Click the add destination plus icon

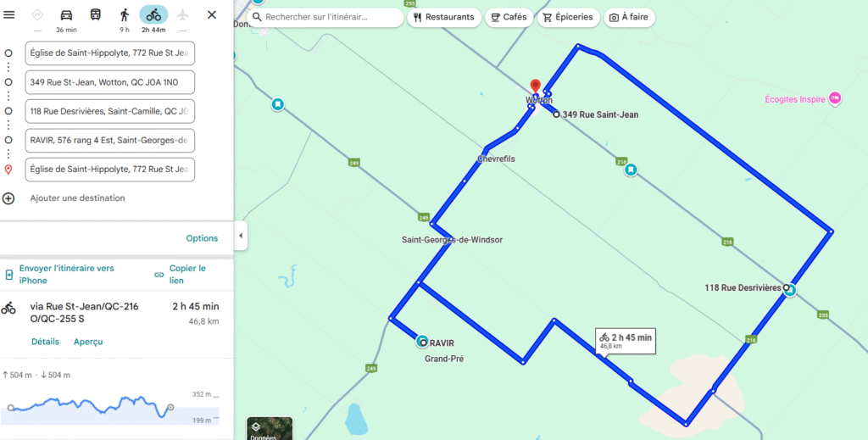click(8, 198)
